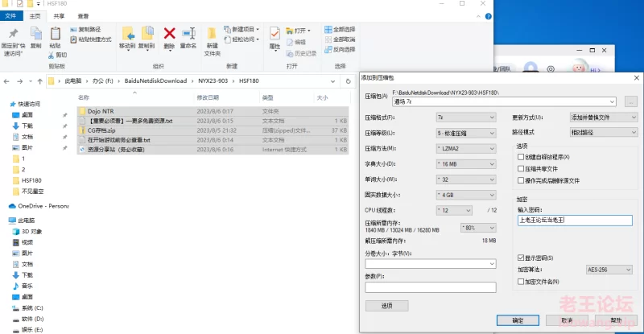The image size is (644, 334).
Task: Open the 轻松访问 dropdown in the ribbon
Action: pos(242,39)
